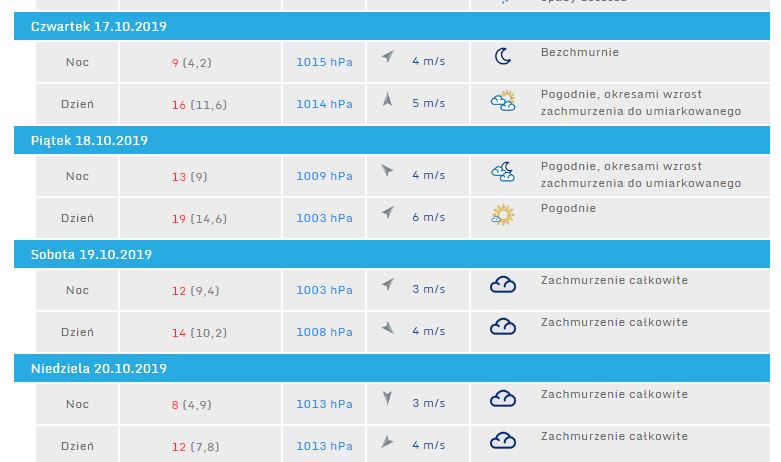Click the 1008 hPa pressure value

[324, 332]
